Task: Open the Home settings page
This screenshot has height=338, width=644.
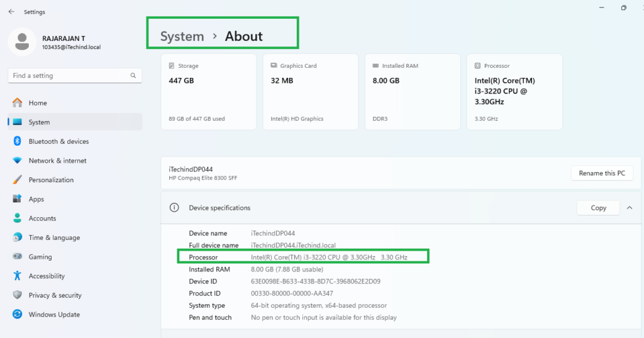Action: click(75, 102)
